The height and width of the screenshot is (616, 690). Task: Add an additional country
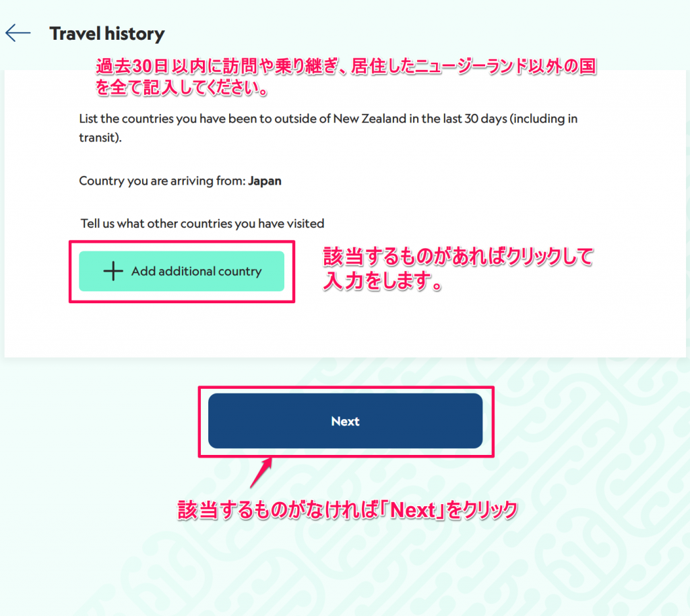[182, 271]
